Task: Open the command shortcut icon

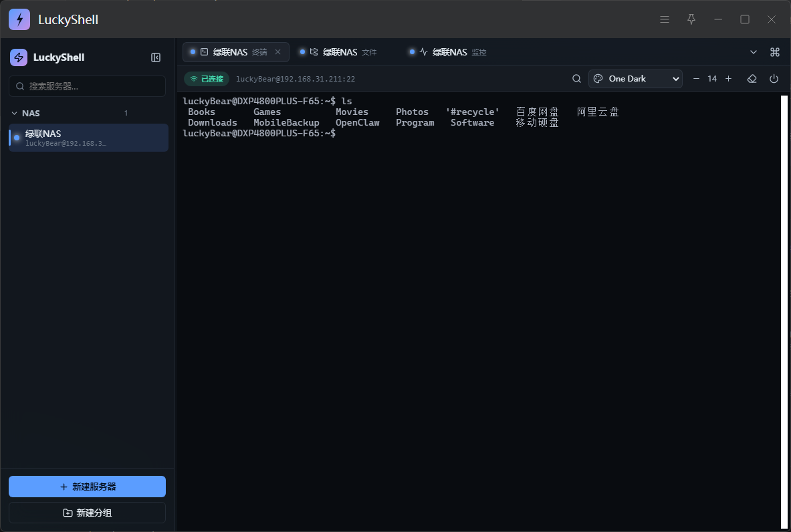Action: (775, 52)
